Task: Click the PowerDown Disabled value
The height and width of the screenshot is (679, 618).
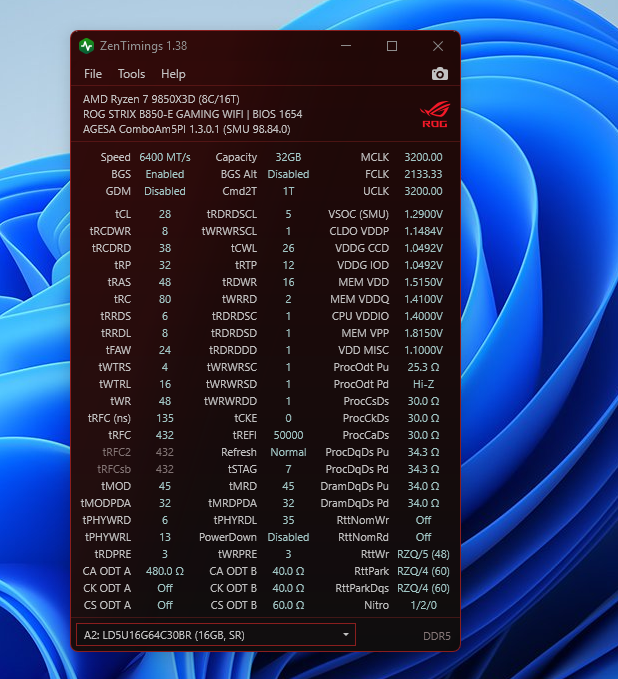Action: coord(288,537)
